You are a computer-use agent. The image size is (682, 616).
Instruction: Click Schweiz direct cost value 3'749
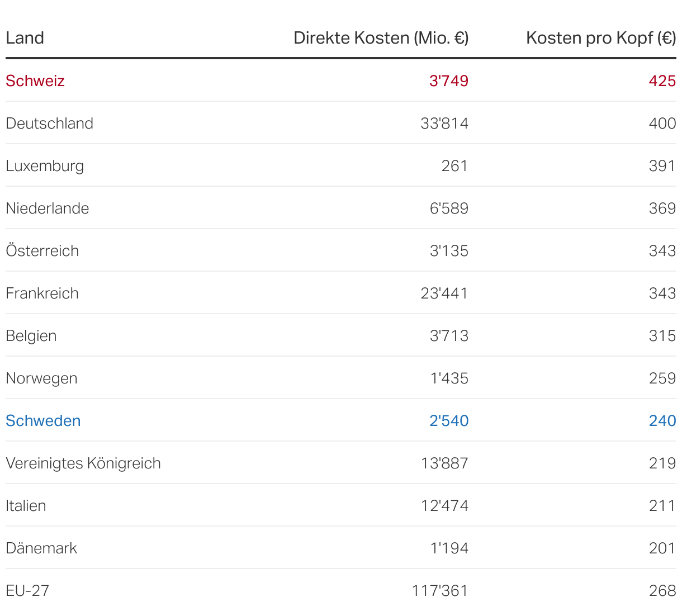[448, 81]
